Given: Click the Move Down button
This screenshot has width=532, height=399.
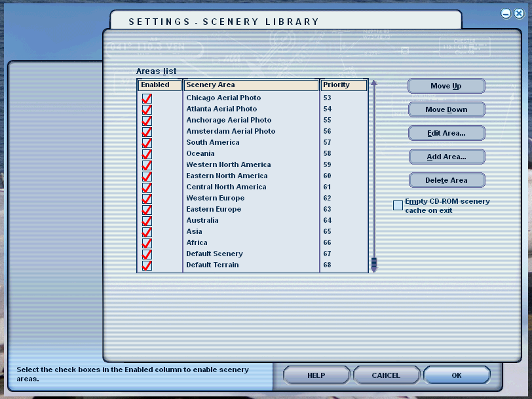Looking at the screenshot, I should (447, 109).
